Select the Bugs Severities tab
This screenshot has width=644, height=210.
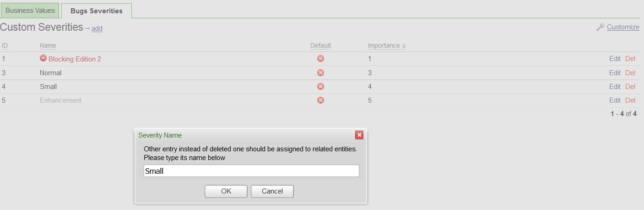point(97,11)
